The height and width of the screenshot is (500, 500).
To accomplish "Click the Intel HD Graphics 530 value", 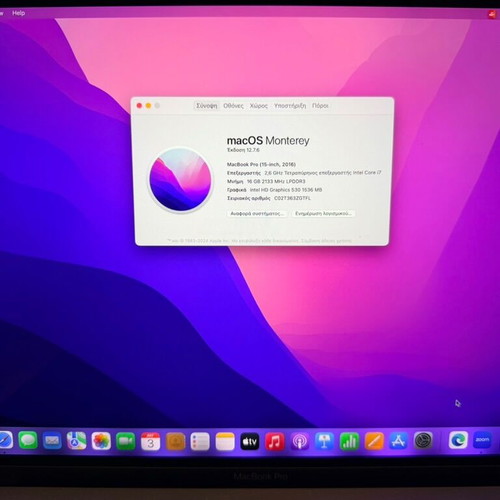I will [x=286, y=190].
